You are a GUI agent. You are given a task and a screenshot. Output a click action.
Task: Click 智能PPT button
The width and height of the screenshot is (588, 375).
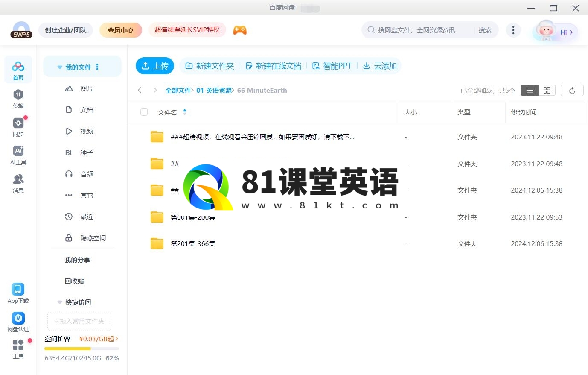[332, 66]
